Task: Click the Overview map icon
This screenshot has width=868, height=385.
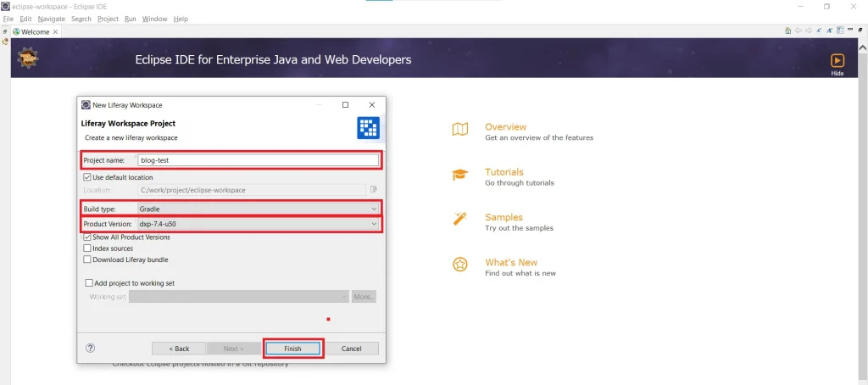Action: point(460,131)
